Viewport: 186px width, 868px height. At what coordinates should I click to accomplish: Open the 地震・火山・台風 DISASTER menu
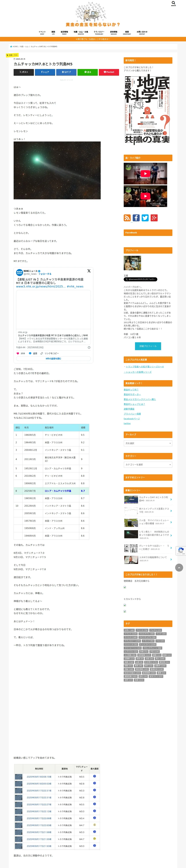coord(81,33)
